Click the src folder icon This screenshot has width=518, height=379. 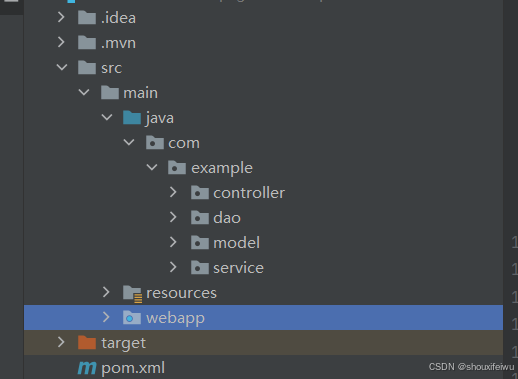(87, 67)
